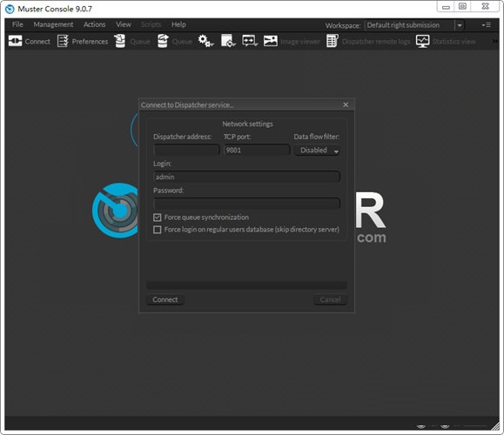Image resolution: width=504 pixels, height=435 pixels.
Task: Open Dispatcher remote logs icon
Action: pos(333,41)
